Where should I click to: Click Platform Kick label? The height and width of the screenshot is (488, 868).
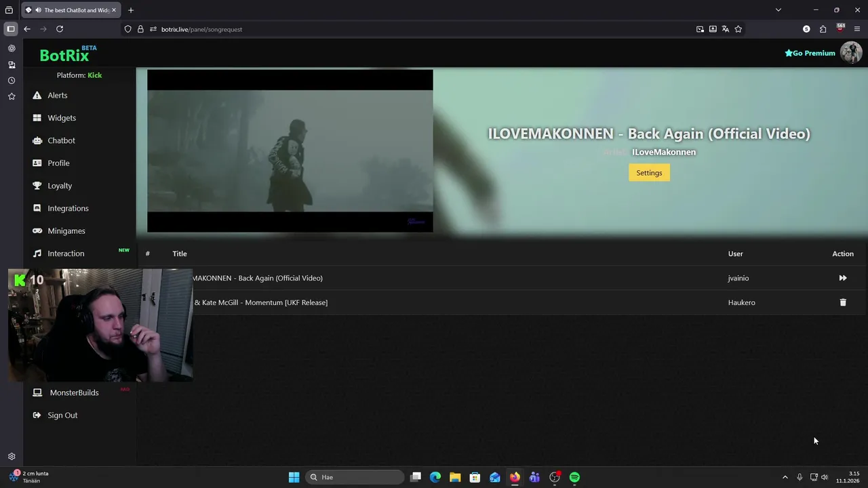tap(79, 75)
